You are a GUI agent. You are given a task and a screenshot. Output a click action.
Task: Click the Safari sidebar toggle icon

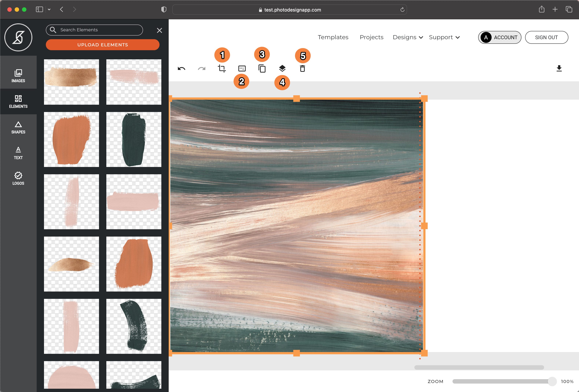(39, 10)
